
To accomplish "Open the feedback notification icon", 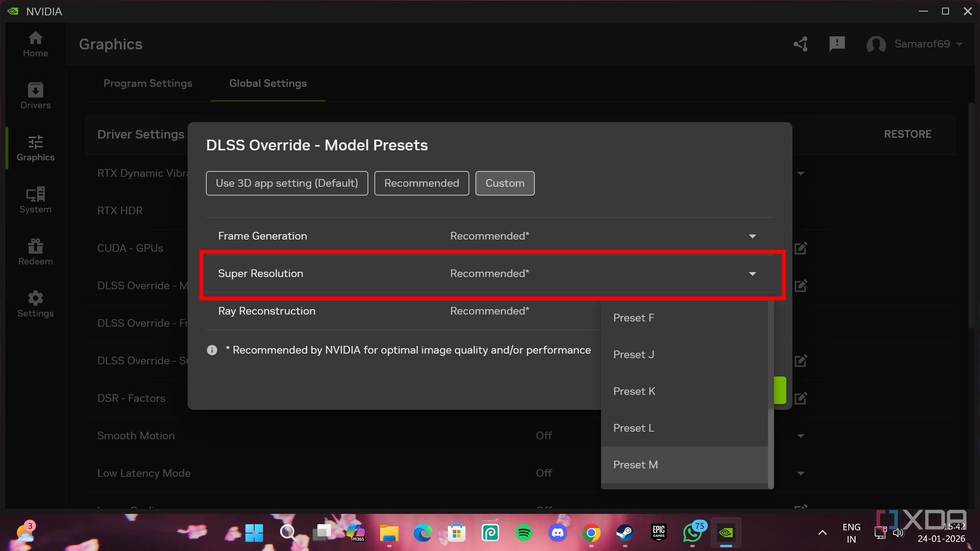I will click(837, 44).
